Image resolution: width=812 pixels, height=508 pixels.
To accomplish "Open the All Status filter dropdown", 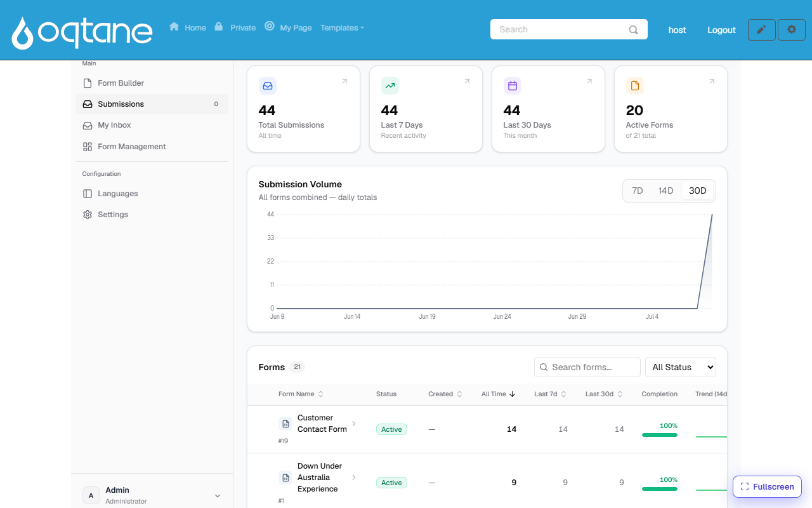I will tap(681, 367).
